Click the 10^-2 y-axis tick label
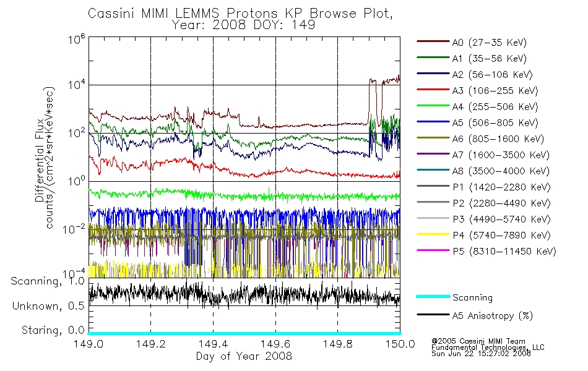Screen dimensions: 588x371 click(x=74, y=229)
